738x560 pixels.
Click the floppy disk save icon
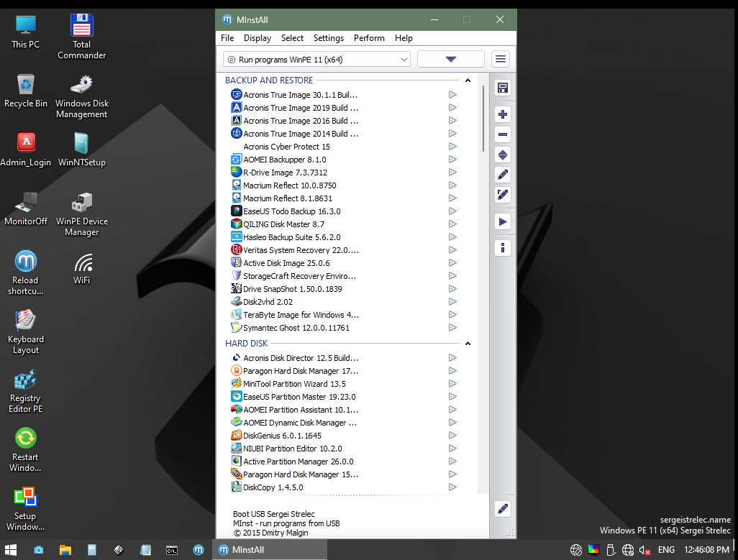point(503,88)
